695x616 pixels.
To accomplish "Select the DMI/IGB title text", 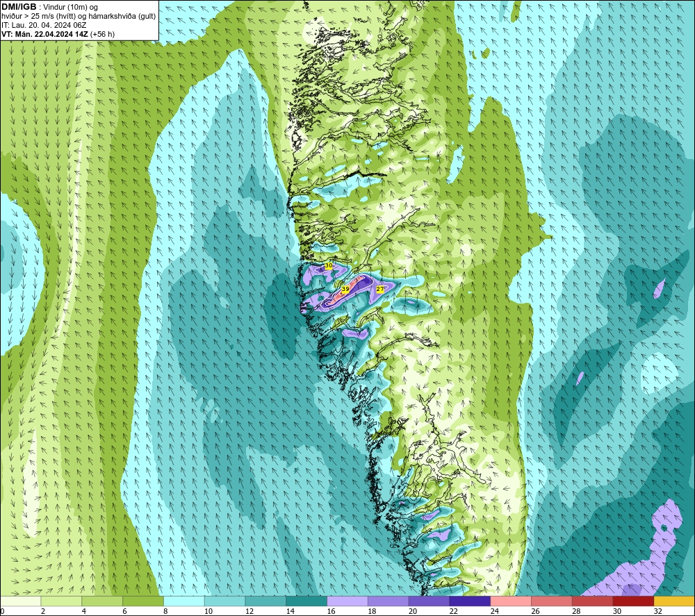I will tap(19, 7).
